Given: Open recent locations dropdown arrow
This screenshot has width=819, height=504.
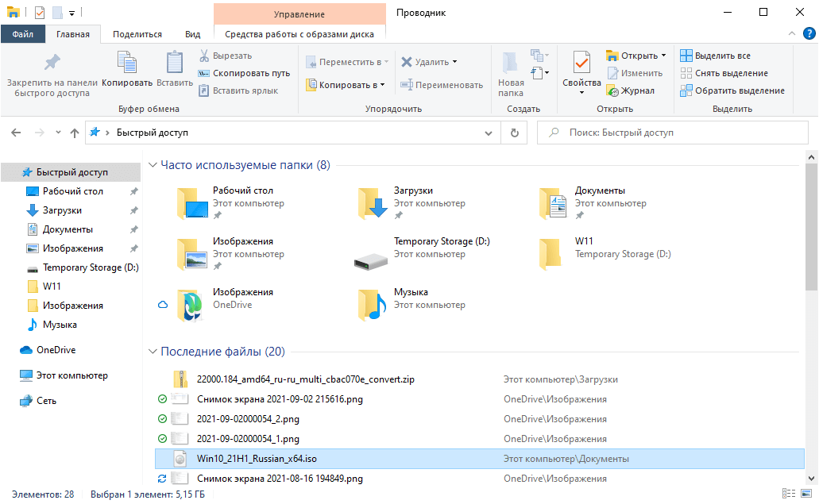Looking at the screenshot, I should (x=58, y=133).
